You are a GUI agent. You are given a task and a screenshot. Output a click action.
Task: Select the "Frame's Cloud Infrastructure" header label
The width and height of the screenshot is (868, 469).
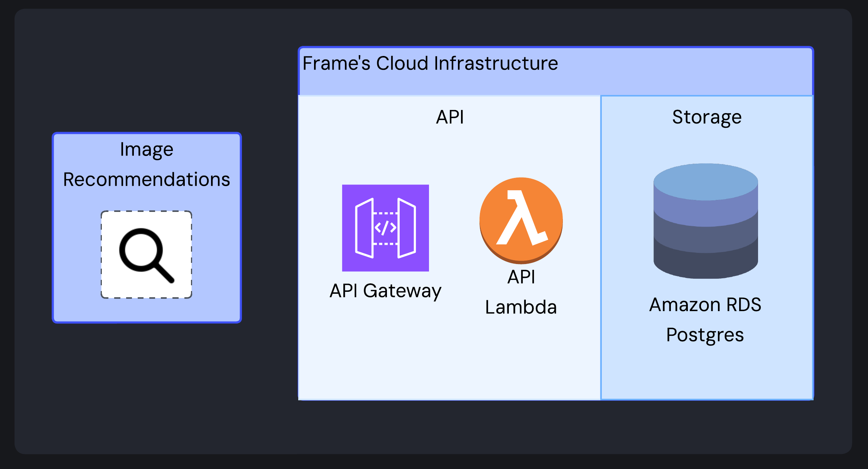[x=430, y=63]
